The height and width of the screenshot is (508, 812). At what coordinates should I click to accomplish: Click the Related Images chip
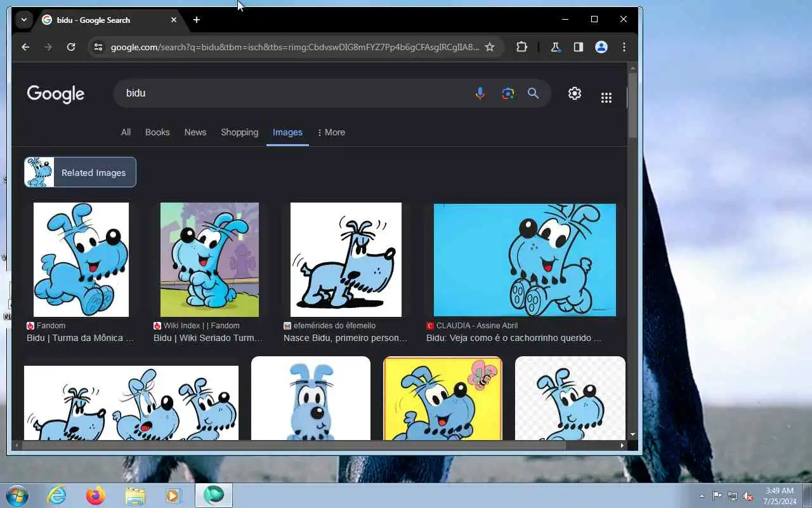click(x=80, y=172)
